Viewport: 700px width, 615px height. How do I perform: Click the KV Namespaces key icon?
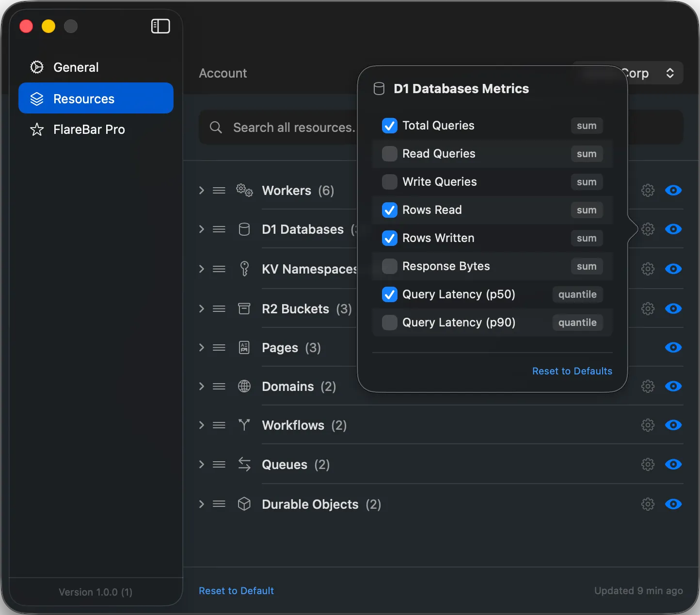[244, 269]
